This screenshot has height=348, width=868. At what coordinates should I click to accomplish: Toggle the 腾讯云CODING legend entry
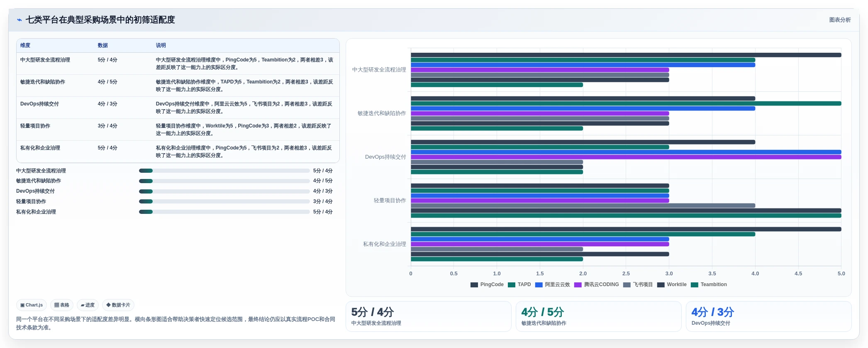point(596,285)
